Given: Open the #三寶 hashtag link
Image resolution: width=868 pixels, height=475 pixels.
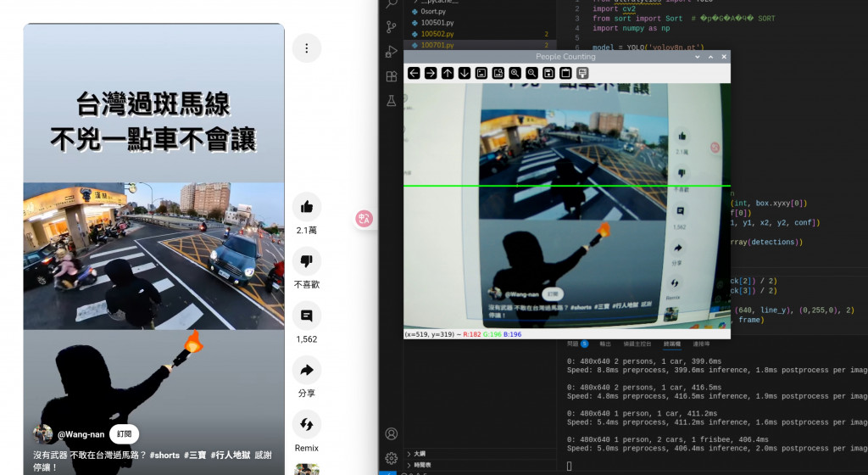Looking at the screenshot, I should click(x=195, y=455).
